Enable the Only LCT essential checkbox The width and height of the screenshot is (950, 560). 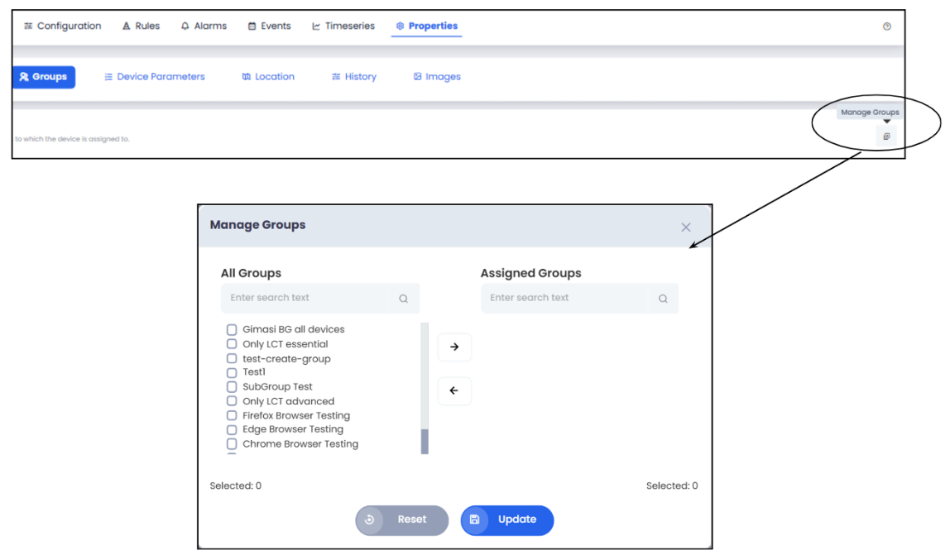232,344
